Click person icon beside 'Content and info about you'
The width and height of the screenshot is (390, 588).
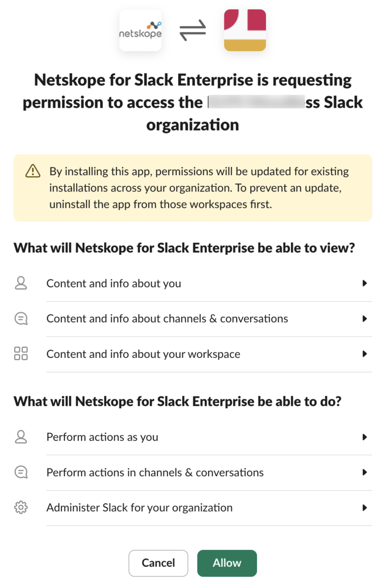[x=21, y=283]
